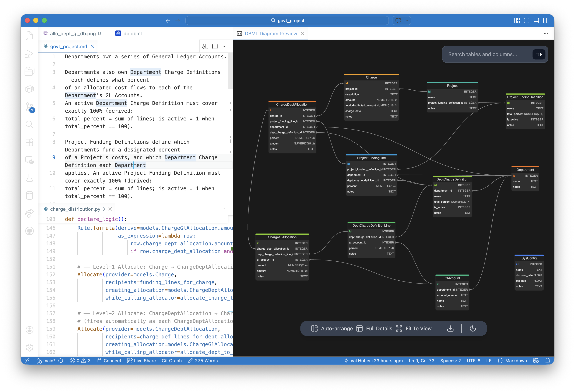Switch to the db.dbml tab
The width and height of the screenshot is (575, 392).
pos(132,34)
